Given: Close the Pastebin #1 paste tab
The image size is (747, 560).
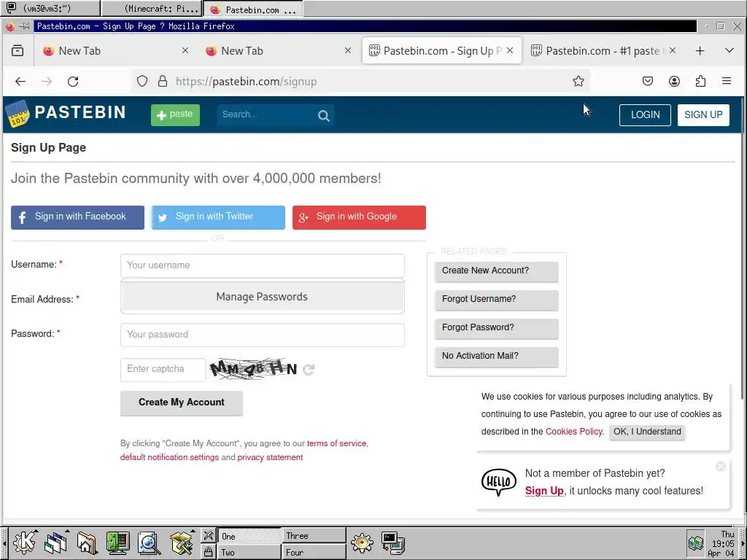Looking at the screenshot, I should 672,50.
